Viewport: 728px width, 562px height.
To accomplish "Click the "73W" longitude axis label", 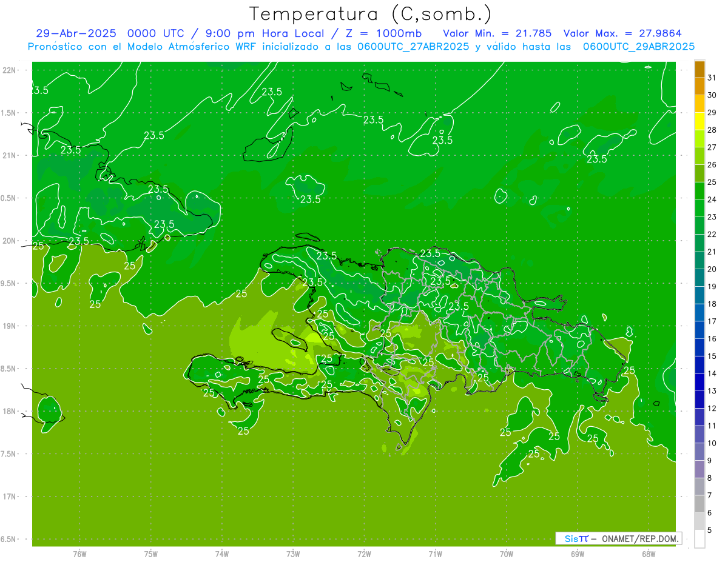I will 293,554.
